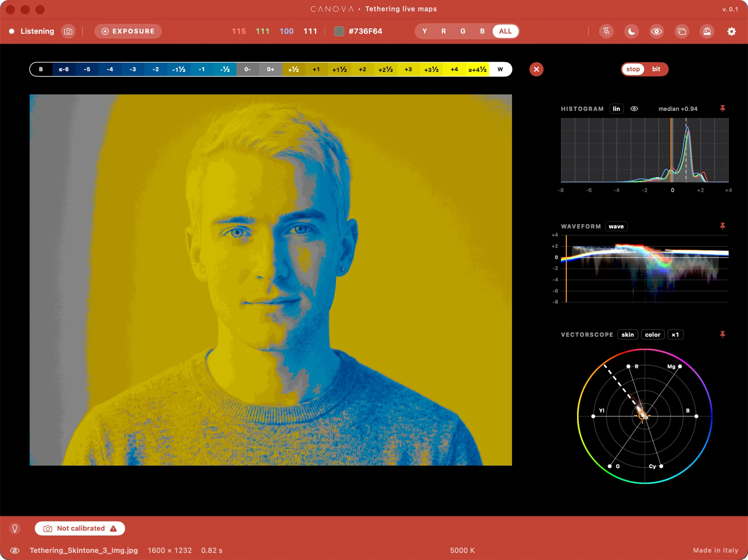Click the B black segment of the legend

tap(41, 69)
